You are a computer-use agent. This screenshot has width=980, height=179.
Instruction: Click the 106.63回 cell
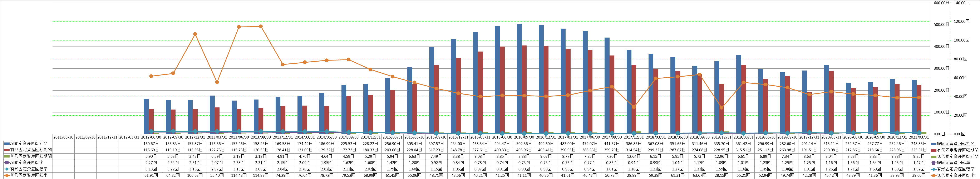195,176
